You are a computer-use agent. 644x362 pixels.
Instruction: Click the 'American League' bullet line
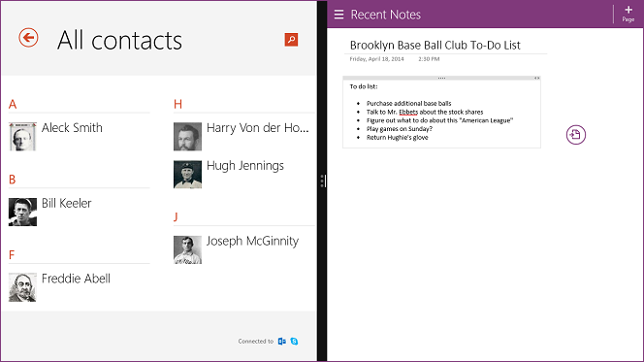click(x=440, y=120)
